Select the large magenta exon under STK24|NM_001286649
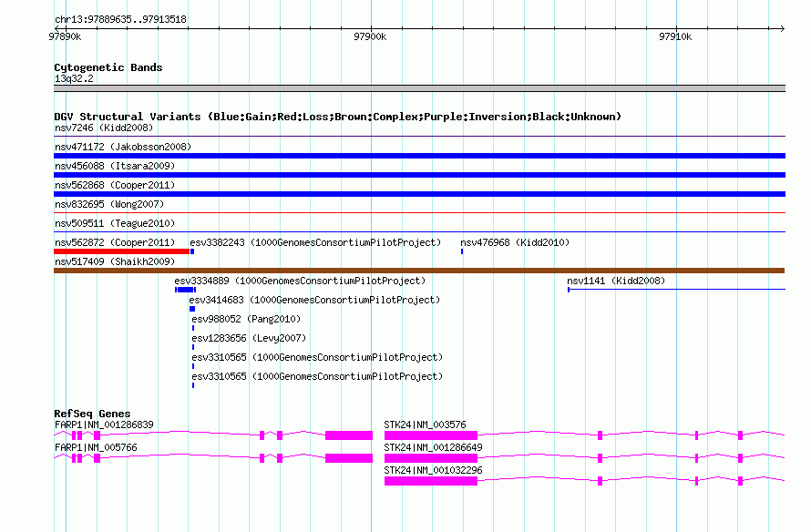Screen dimensions: 811x532 [x=431, y=458]
